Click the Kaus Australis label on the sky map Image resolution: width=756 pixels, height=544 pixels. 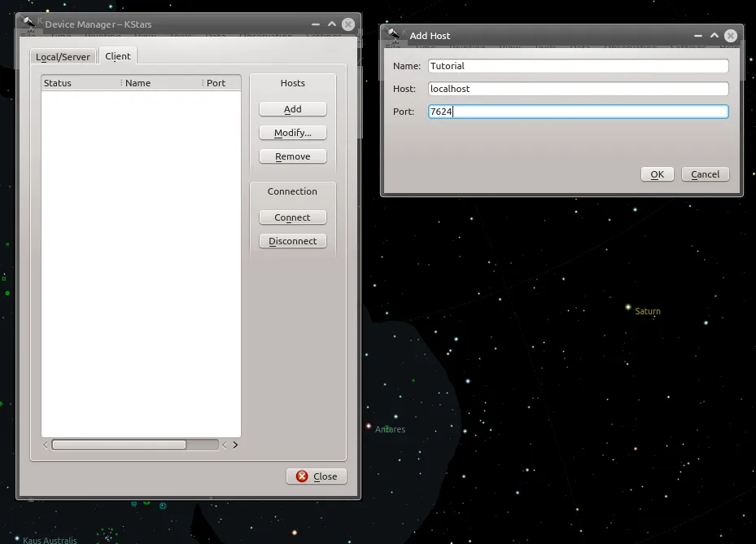pos(50,540)
